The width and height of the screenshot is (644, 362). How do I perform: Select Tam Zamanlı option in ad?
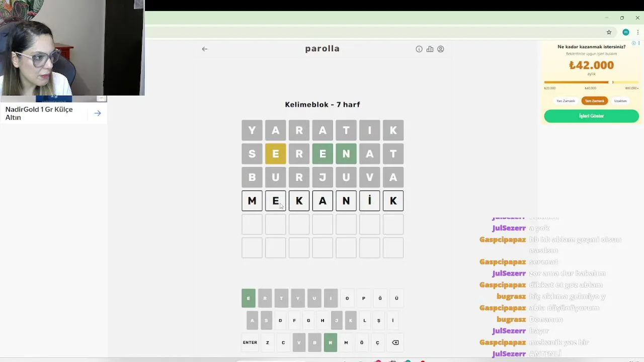594,101
